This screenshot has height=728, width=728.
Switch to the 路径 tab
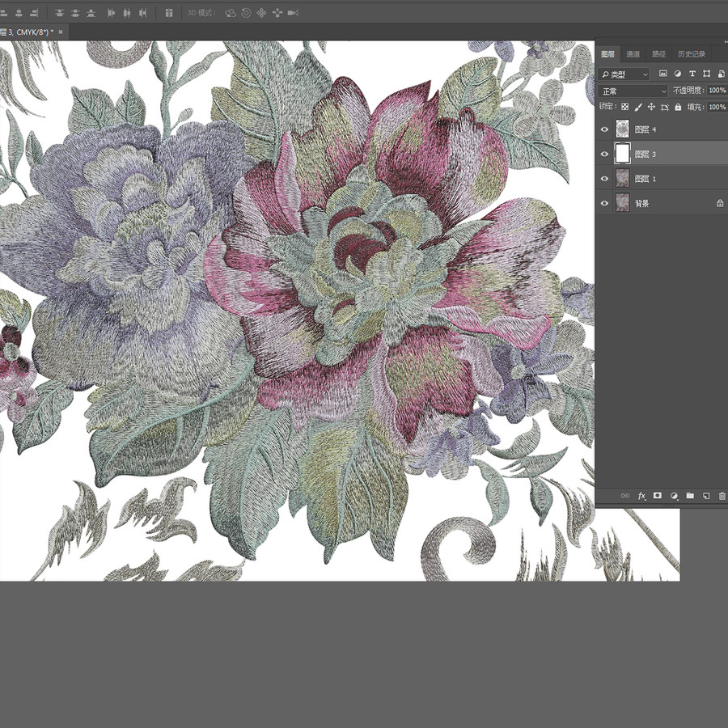click(x=658, y=54)
